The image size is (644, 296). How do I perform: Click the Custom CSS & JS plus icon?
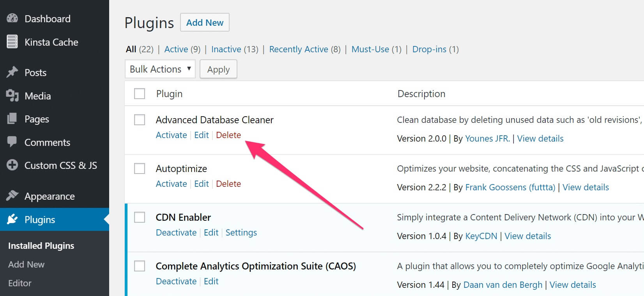coord(12,165)
